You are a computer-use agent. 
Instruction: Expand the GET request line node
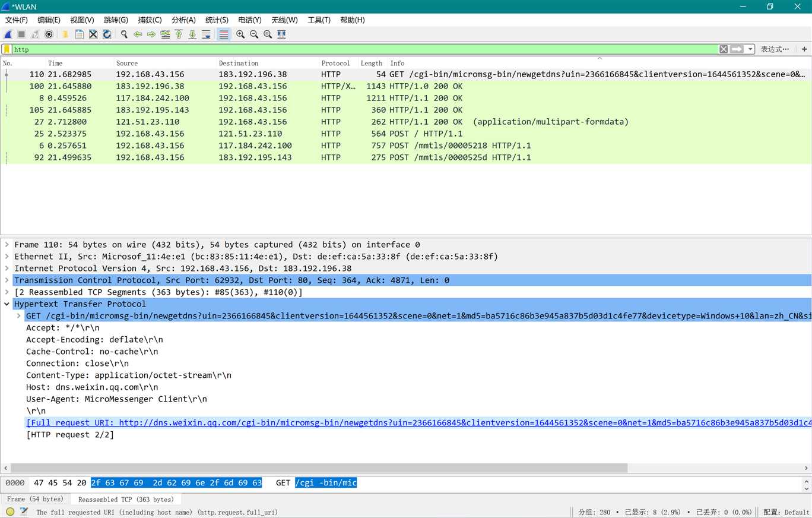point(19,316)
